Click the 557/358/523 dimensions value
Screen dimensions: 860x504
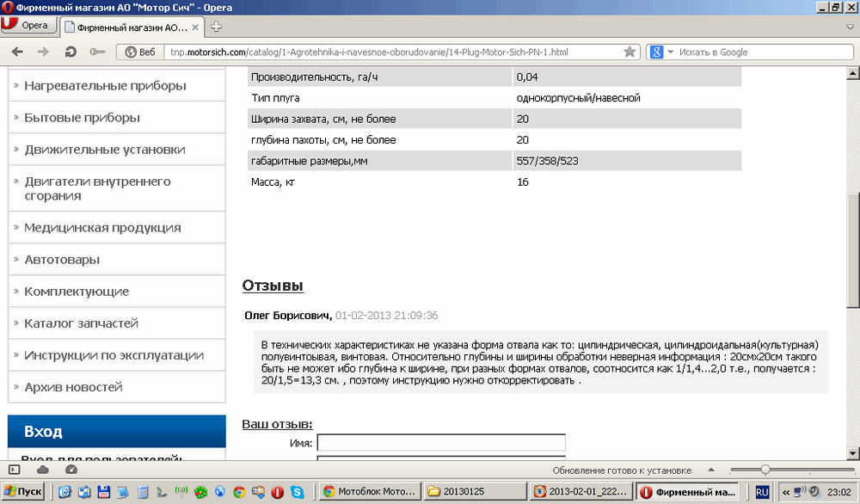pyautogui.click(x=547, y=161)
